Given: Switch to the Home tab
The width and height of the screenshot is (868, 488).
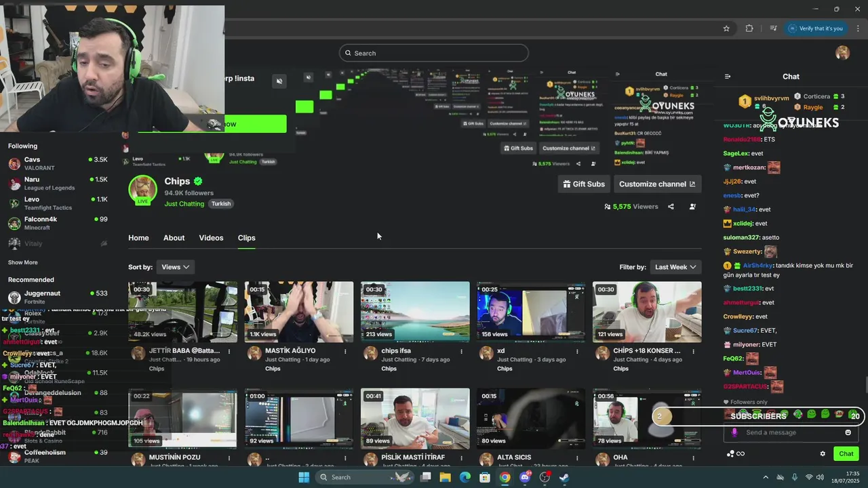Looking at the screenshot, I should (138, 238).
